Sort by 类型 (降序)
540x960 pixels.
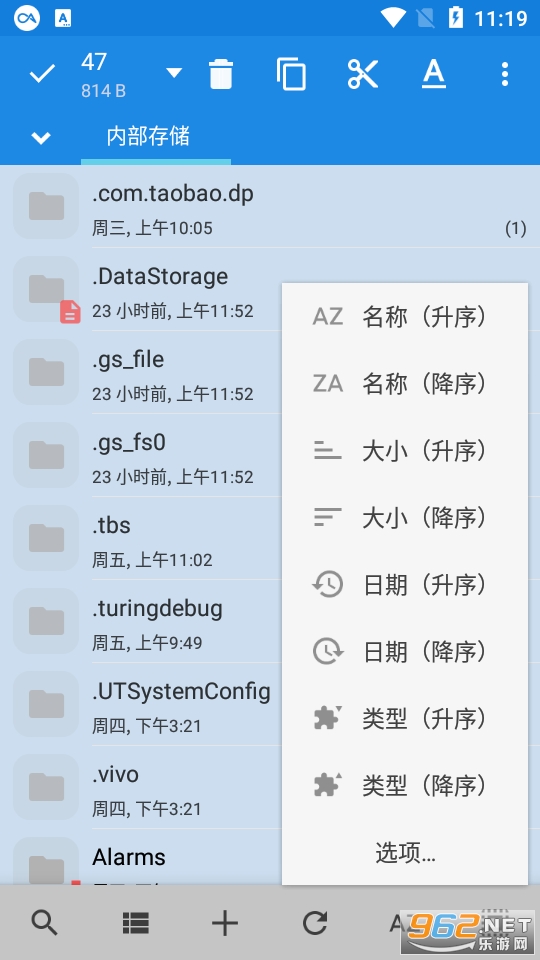tap(405, 786)
